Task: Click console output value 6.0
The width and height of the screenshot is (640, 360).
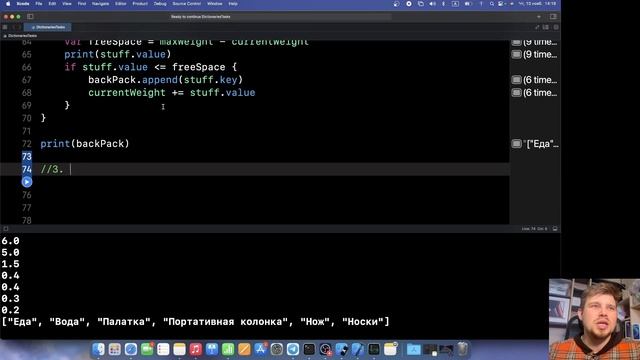Action: (10, 241)
